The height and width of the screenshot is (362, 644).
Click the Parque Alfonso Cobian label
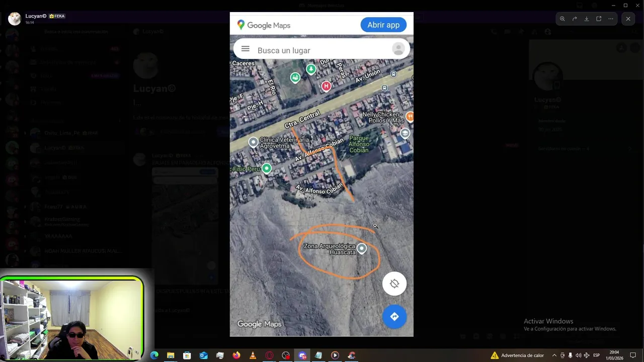click(359, 144)
